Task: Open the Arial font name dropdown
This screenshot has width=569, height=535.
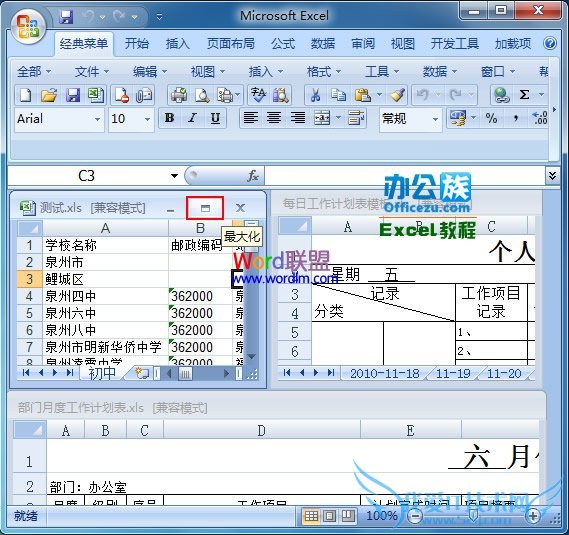Action: 97,119
